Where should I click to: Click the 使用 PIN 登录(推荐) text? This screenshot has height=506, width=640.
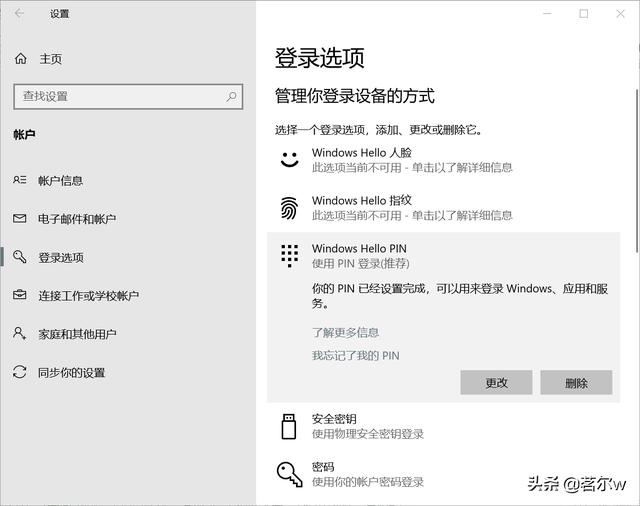361,264
